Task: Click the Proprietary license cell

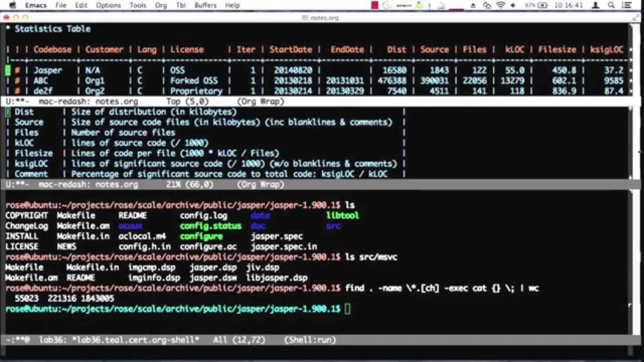Action: pos(196,91)
